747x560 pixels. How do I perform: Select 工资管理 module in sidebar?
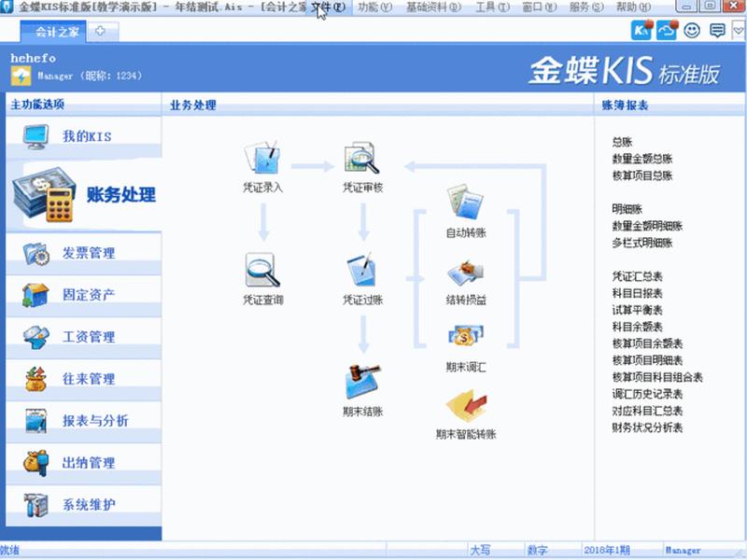click(84, 337)
